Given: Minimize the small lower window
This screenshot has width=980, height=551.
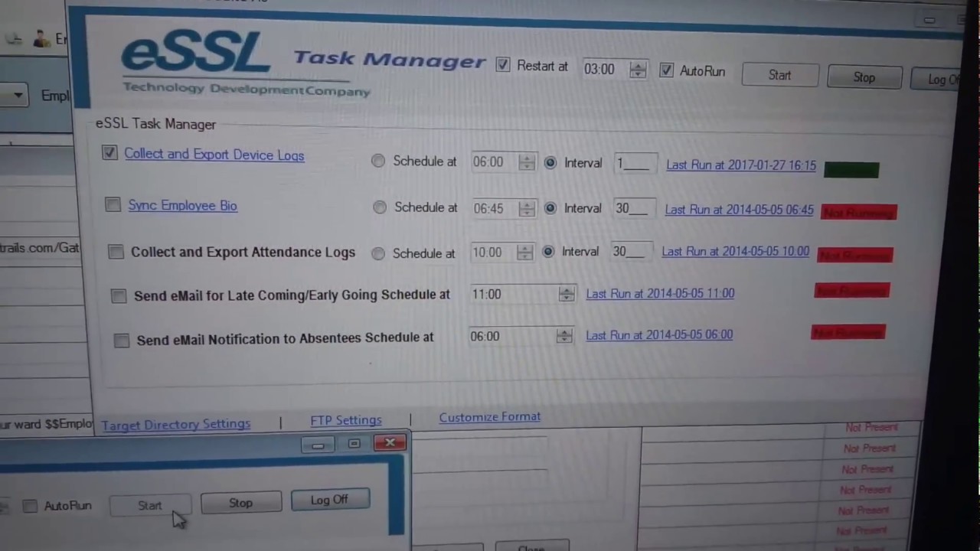Looking at the screenshot, I should 318,445.
